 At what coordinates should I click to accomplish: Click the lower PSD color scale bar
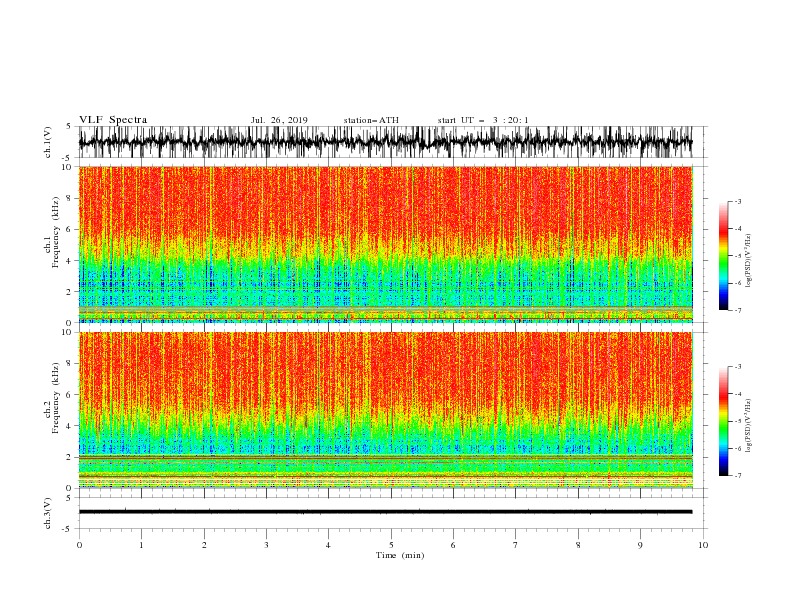723,421
